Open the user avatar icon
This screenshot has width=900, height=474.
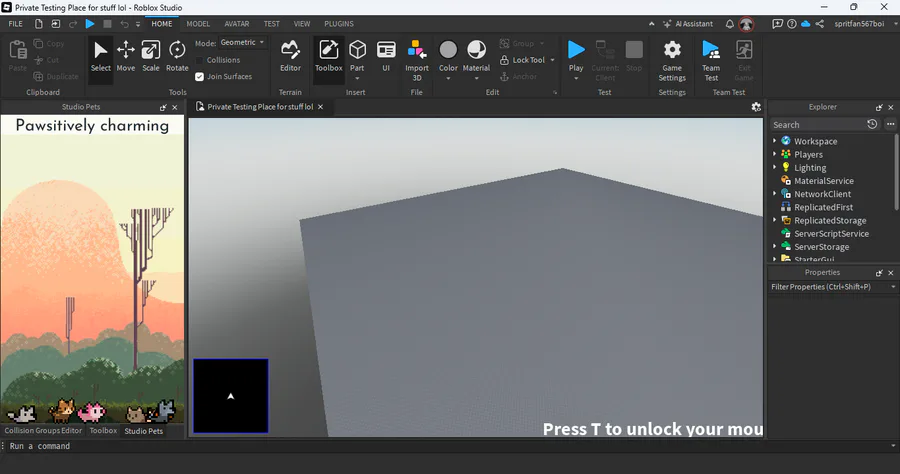click(x=746, y=24)
